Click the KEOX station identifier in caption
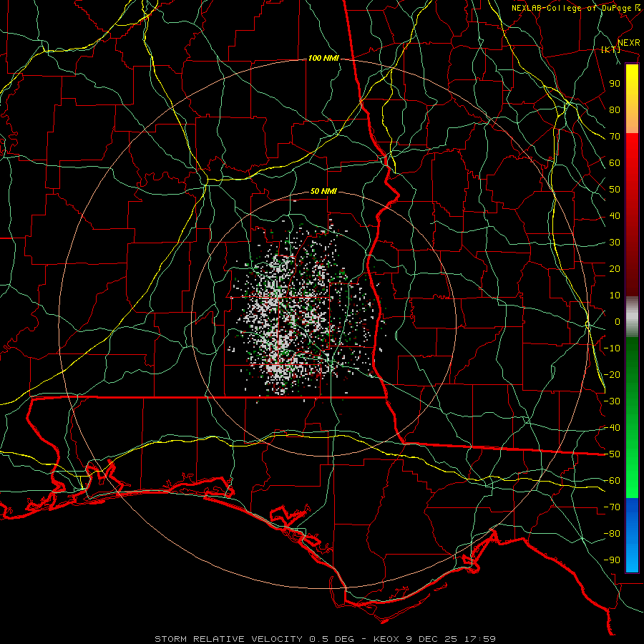Image resolution: width=644 pixels, height=644 pixels. (386, 639)
